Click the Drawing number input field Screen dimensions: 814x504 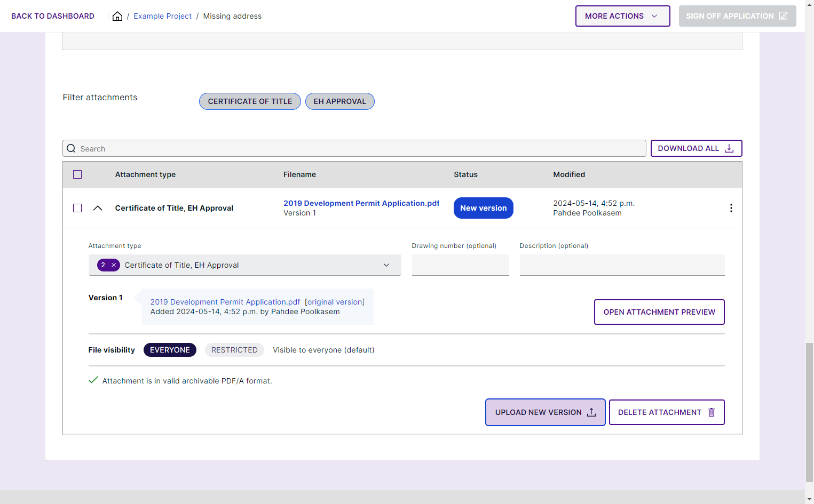tap(460, 265)
